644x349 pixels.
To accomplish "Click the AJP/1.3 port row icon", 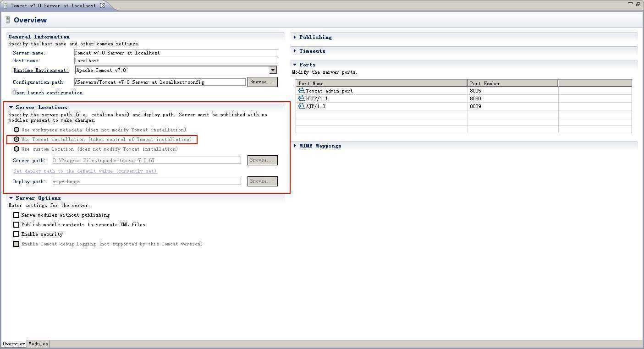I will tap(301, 106).
